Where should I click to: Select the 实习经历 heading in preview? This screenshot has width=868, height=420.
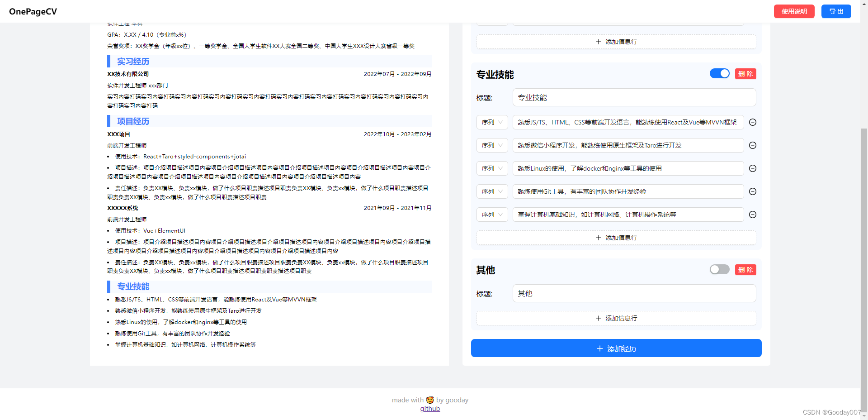click(133, 62)
